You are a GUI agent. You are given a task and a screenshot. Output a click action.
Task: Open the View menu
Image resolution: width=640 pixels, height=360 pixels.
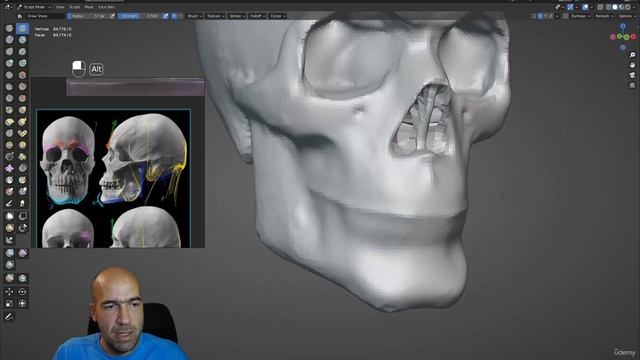click(x=60, y=7)
